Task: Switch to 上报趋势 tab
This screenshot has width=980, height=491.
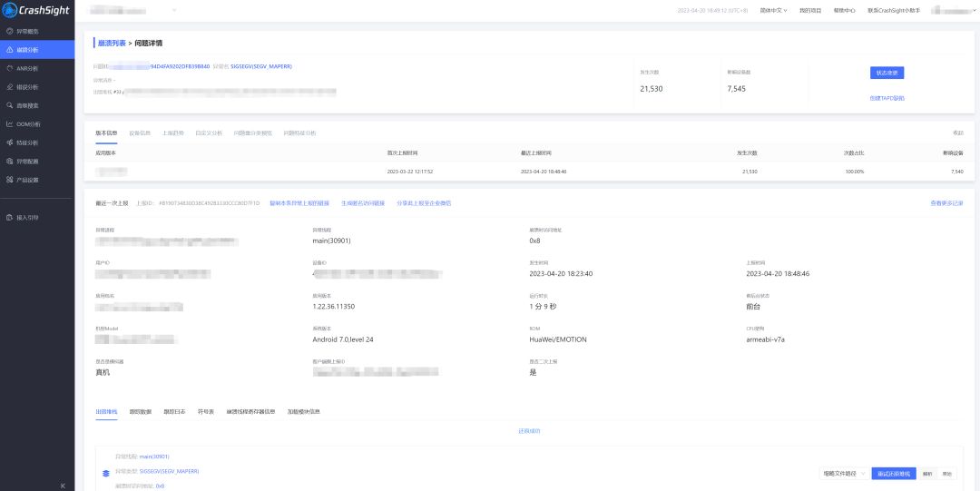Action: [x=172, y=133]
